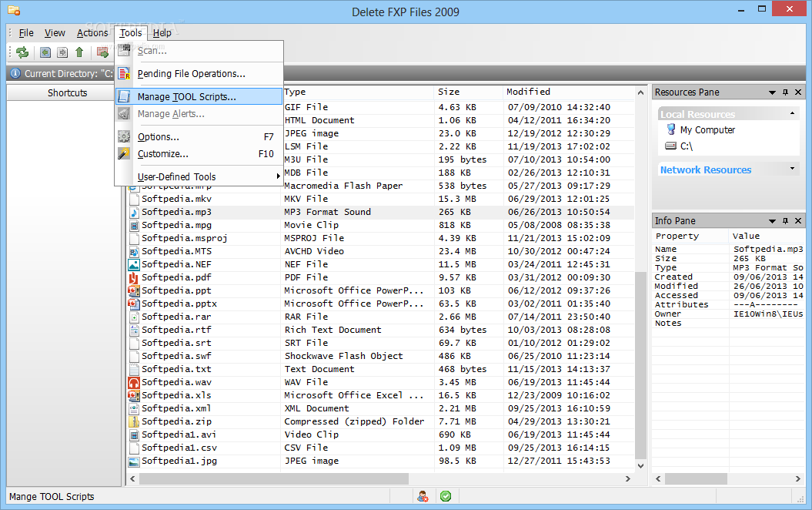Choose Manage TOOL Scripts menu entry
This screenshot has width=812, height=510.
click(199, 96)
